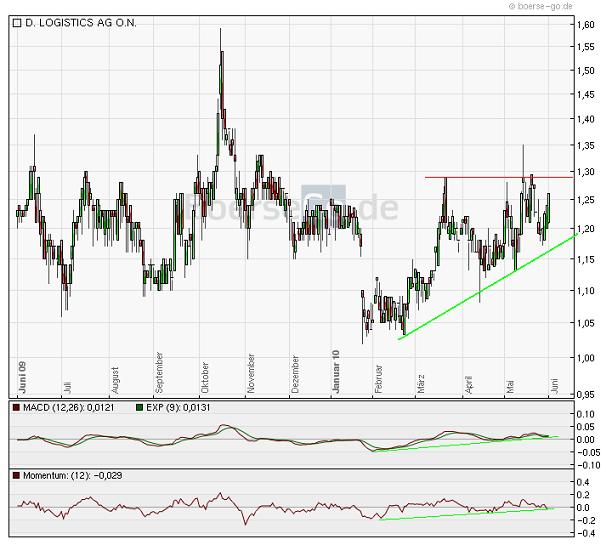Screen dimensions: 612x545
Task: Click the 1,45 price axis value
Action: 586,94
